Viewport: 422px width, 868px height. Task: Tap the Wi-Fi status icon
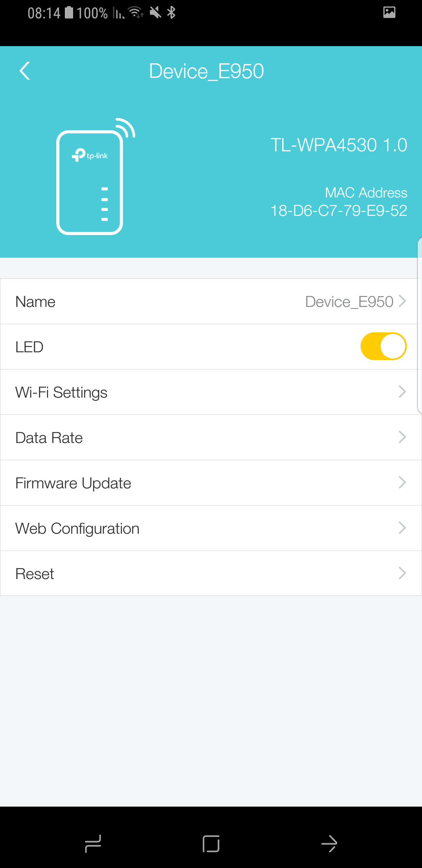coord(136,13)
